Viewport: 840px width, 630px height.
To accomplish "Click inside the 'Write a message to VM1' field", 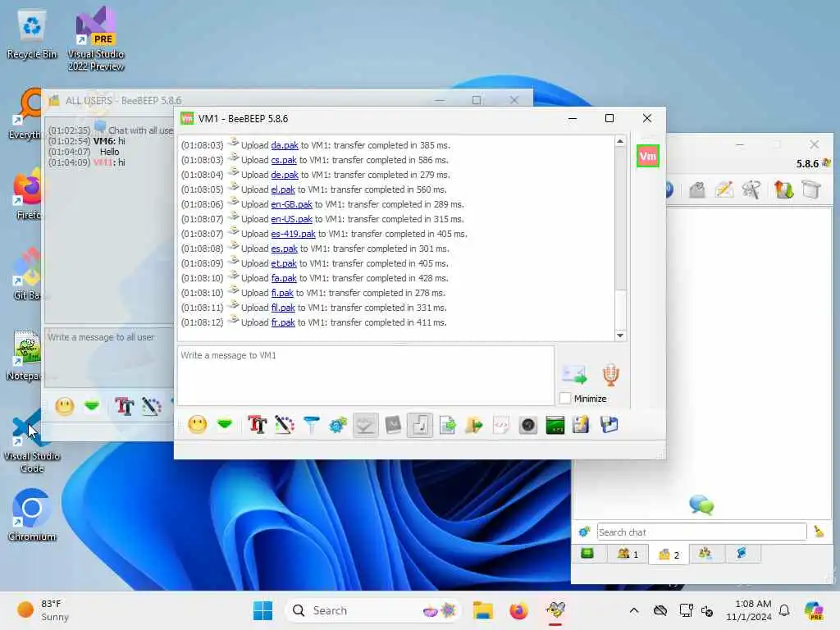I will click(365, 375).
